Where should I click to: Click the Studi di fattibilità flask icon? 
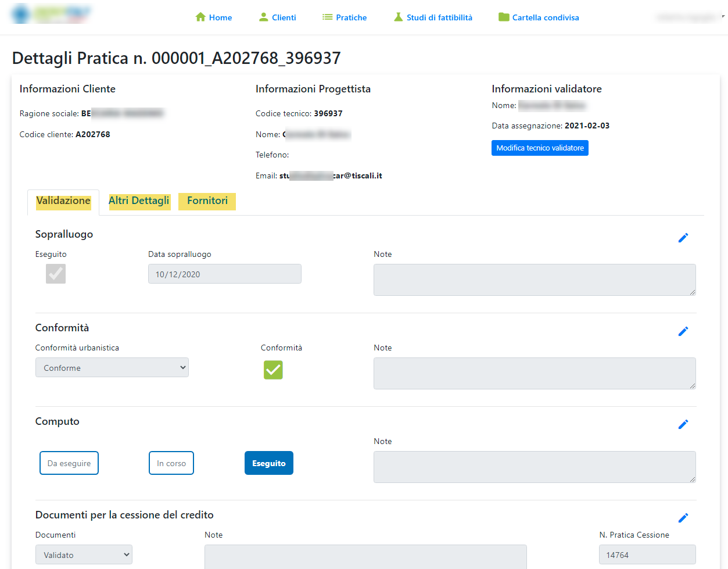pyautogui.click(x=398, y=17)
